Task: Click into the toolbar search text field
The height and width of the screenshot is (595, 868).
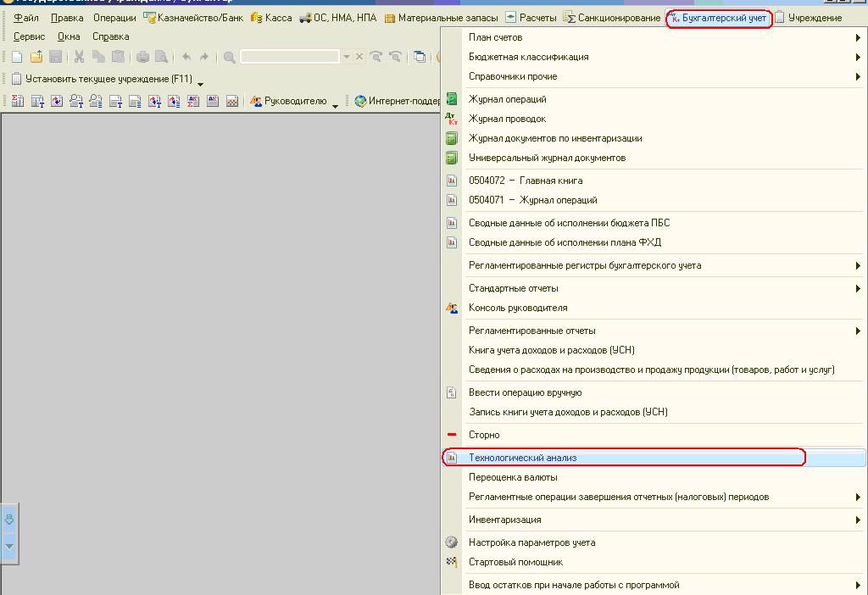Action: coord(290,57)
